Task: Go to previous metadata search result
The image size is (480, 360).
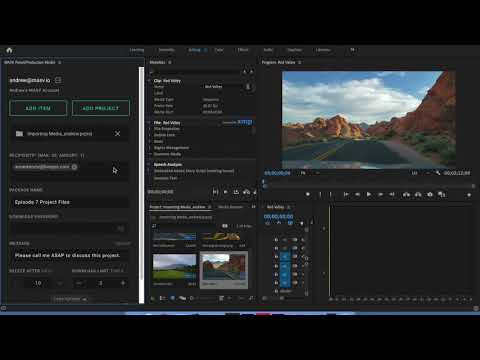Action: pyautogui.click(x=245, y=71)
